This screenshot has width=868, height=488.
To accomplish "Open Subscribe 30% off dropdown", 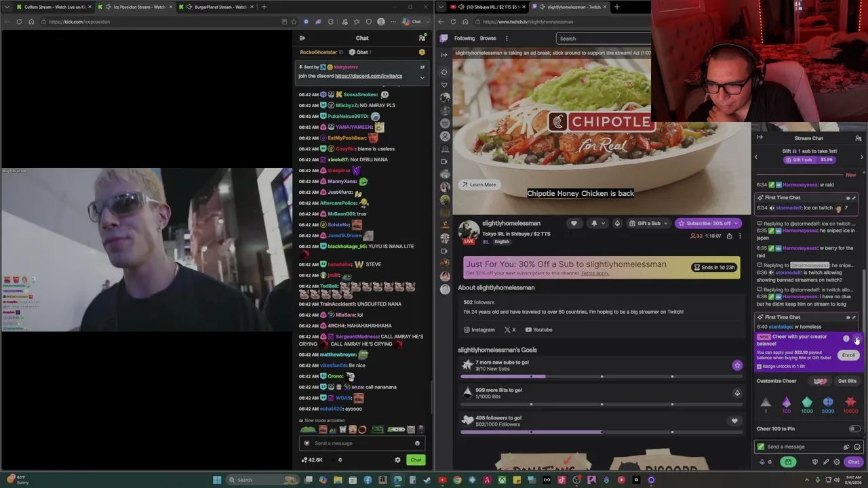I will pyautogui.click(x=736, y=224).
